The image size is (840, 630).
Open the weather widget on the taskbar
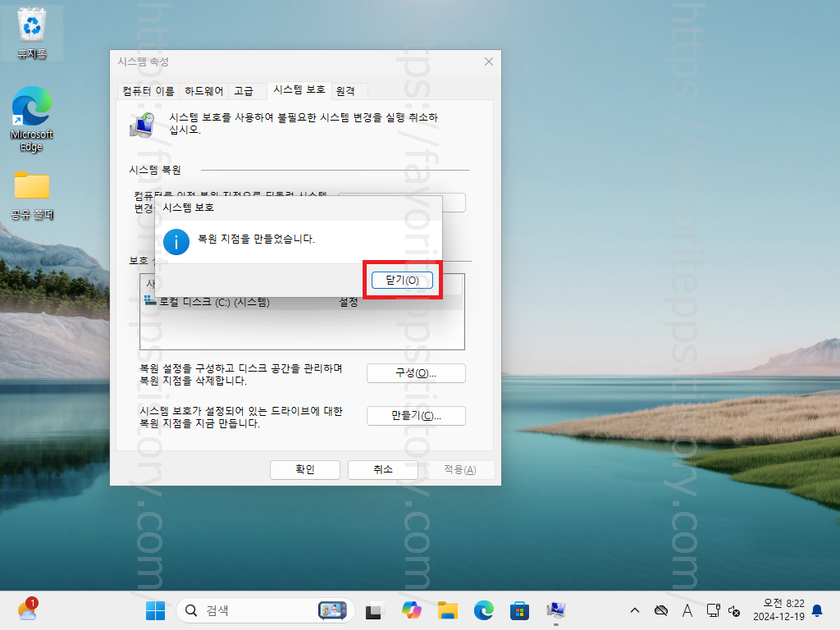pyautogui.click(x=27, y=609)
